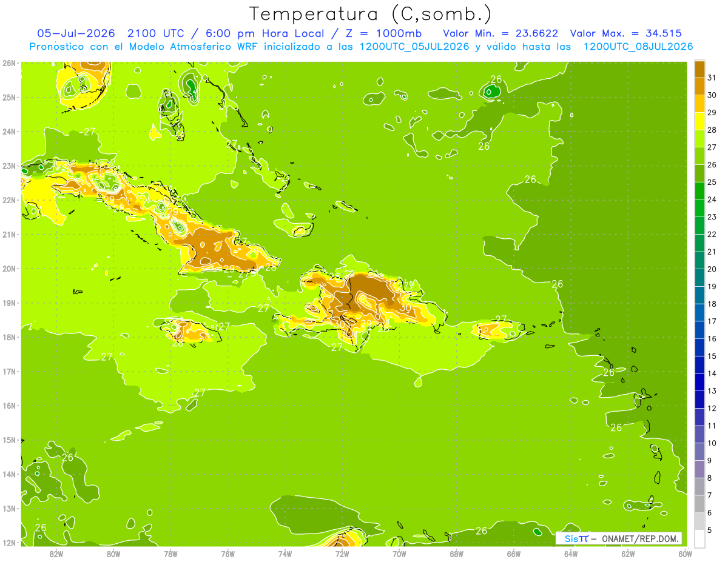Click the color legend value "12"
This screenshot has height=562, width=728.
pos(712,409)
